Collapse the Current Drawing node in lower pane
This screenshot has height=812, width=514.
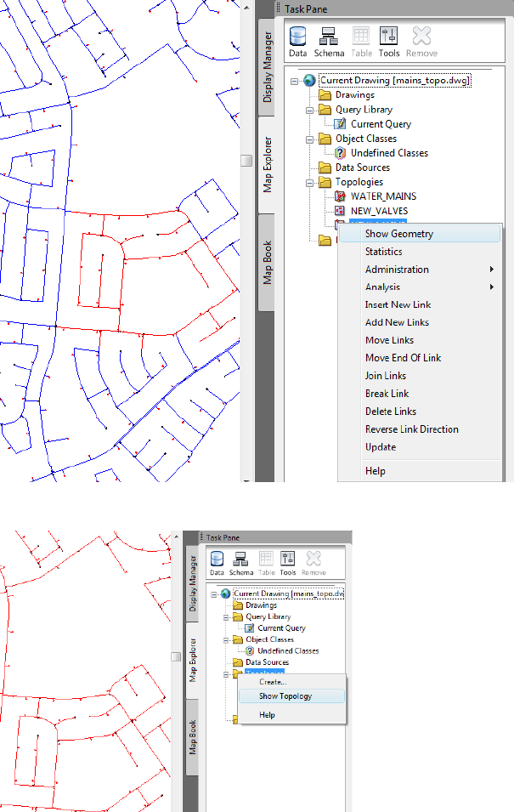click(214, 594)
